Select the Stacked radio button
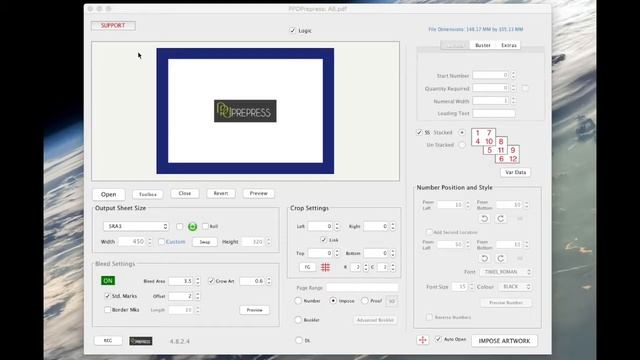Screen dimensions: 640x360 pyautogui.click(x=462, y=132)
